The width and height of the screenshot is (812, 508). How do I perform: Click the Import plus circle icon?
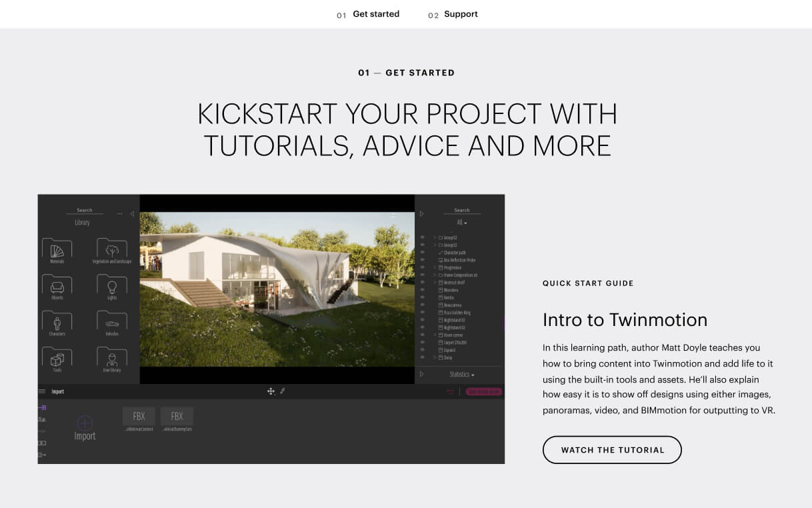point(85,423)
